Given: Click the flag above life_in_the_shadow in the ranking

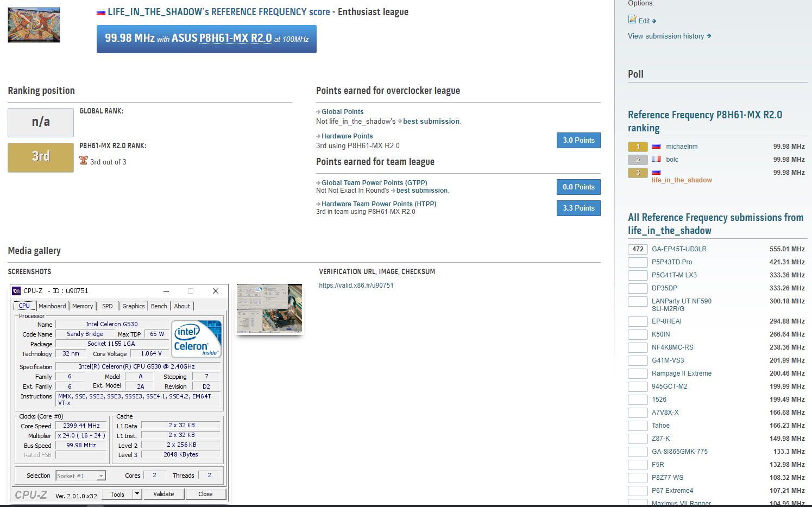Looking at the screenshot, I should pyautogui.click(x=656, y=173).
